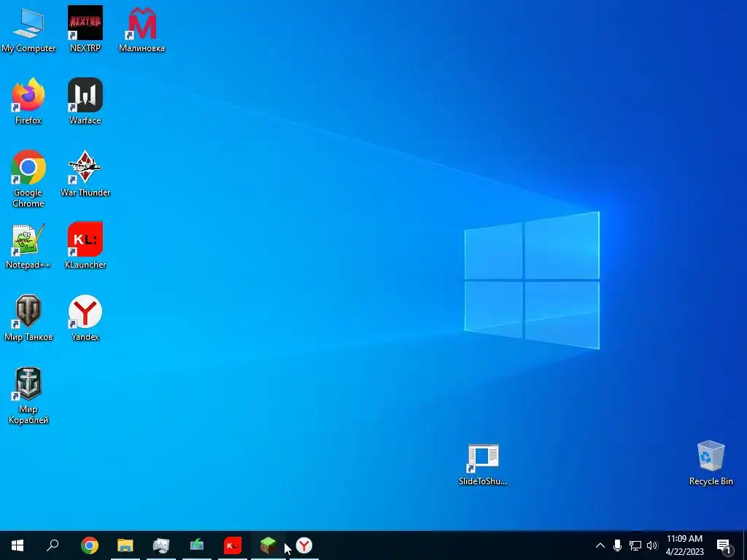Image resolution: width=747 pixels, height=560 pixels.
Task: Select the Yandex desktop shortcut
Action: pos(85,319)
